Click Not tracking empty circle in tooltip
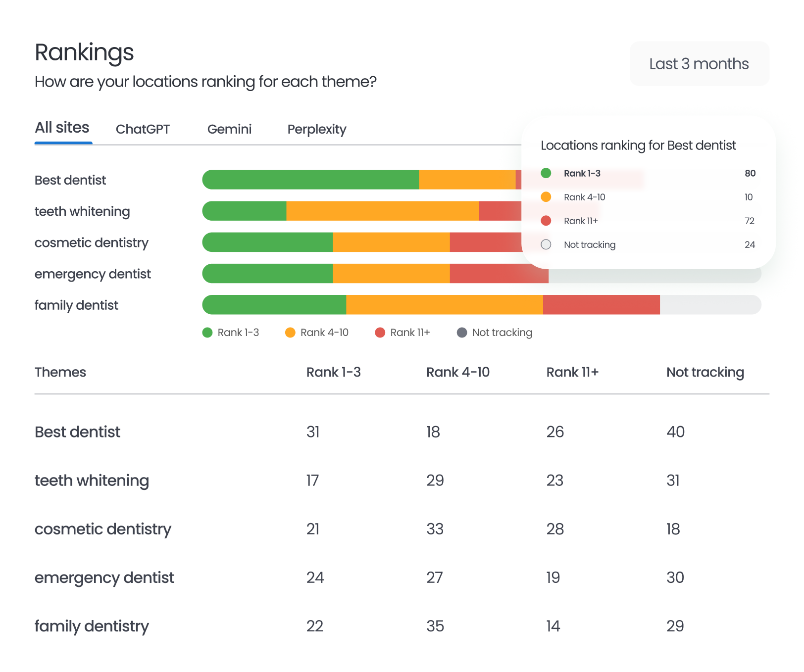 [546, 244]
